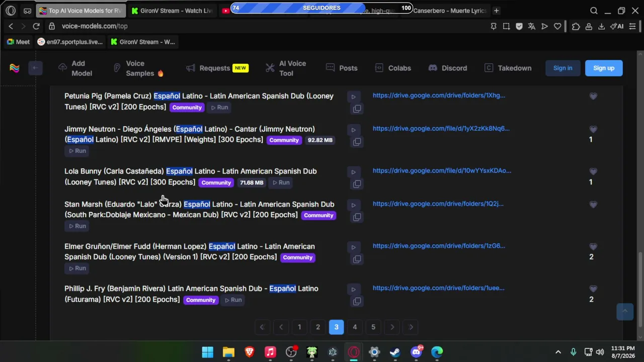Click scroll-to-top floating button
The height and width of the screenshot is (362, 644).
point(625,311)
